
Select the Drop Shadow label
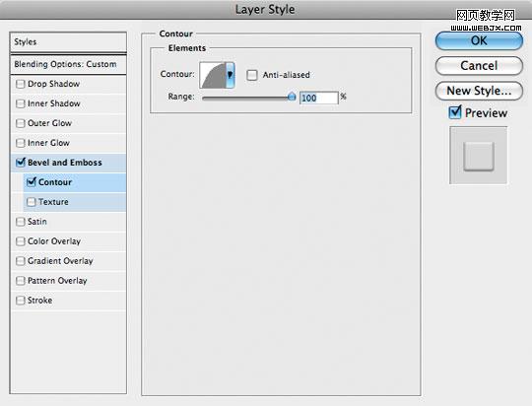point(53,84)
